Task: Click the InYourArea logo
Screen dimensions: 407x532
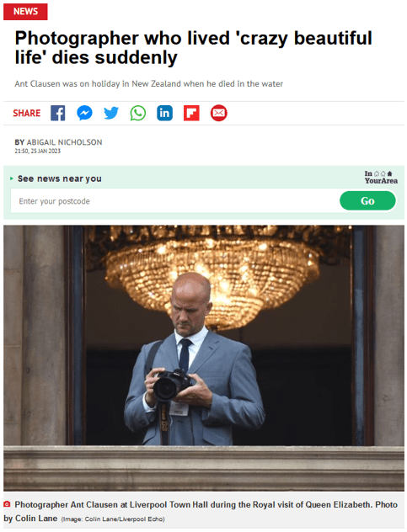Action: pyautogui.click(x=381, y=177)
